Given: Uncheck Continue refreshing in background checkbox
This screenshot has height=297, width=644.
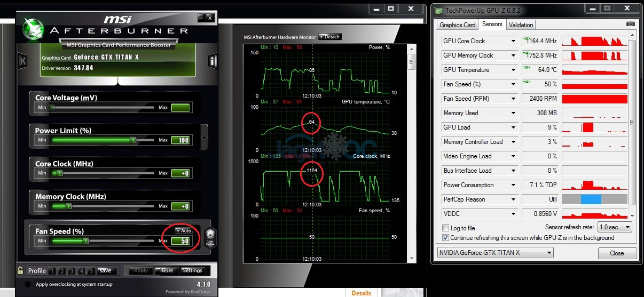Looking at the screenshot, I should pyautogui.click(x=446, y=238).
